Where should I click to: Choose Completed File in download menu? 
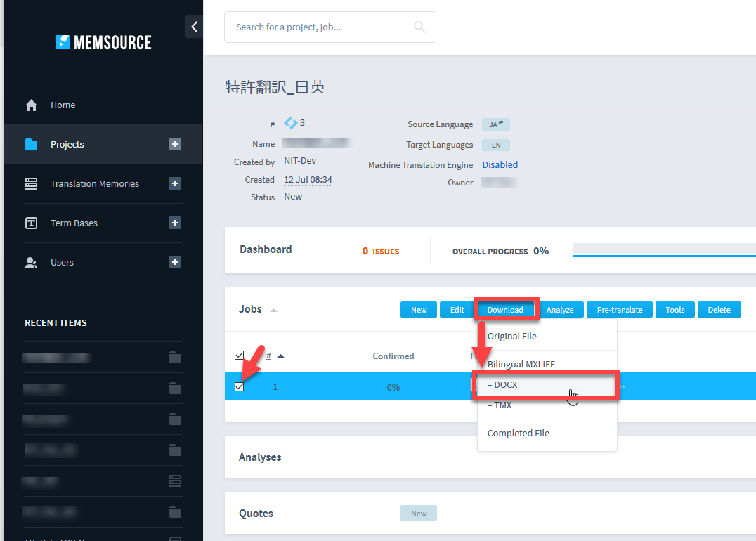pos(519,434)
